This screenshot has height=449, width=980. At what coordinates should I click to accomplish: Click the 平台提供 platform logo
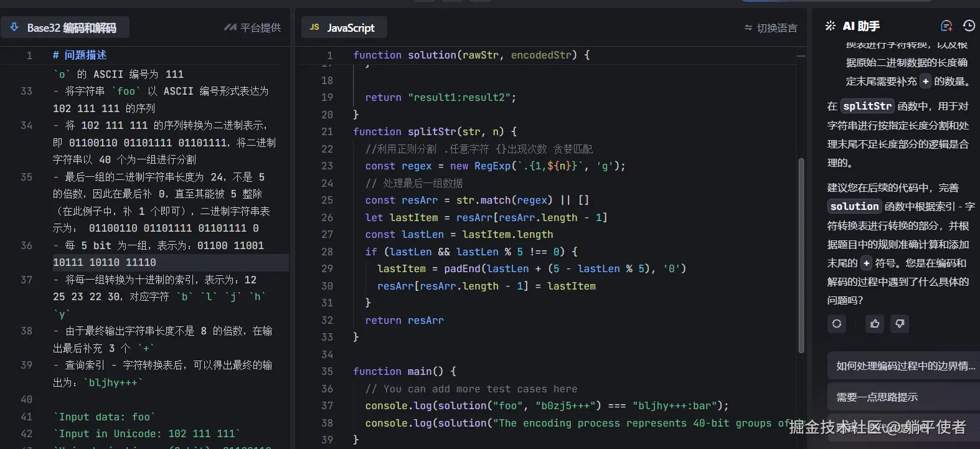230,27
